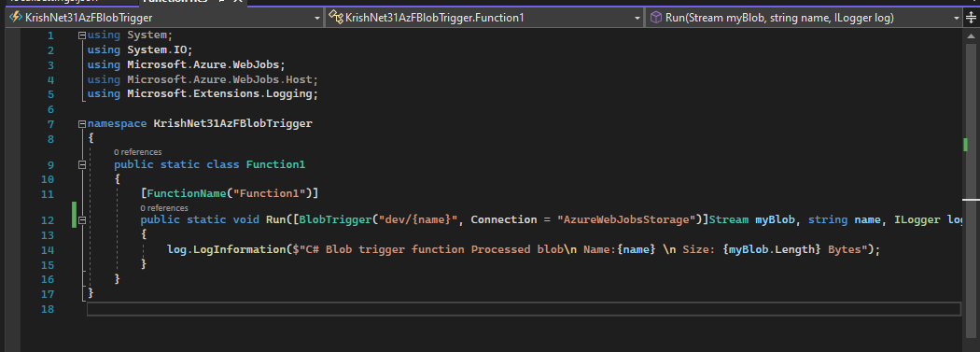
Task: Click line number 14 in the margin
Action: point(48,249)
